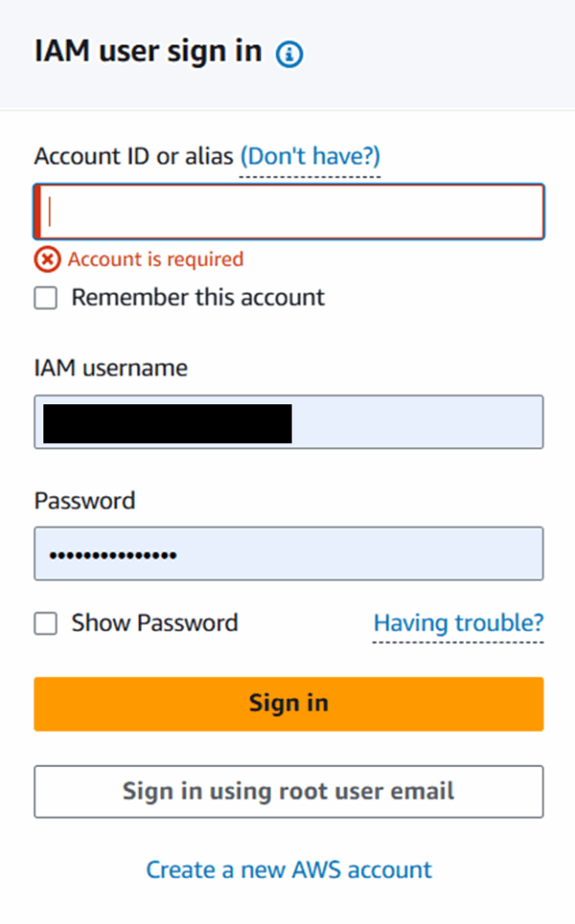Click the Show Password label text
The height and width of the screenshot is (924, 575).
pos(154,623)
